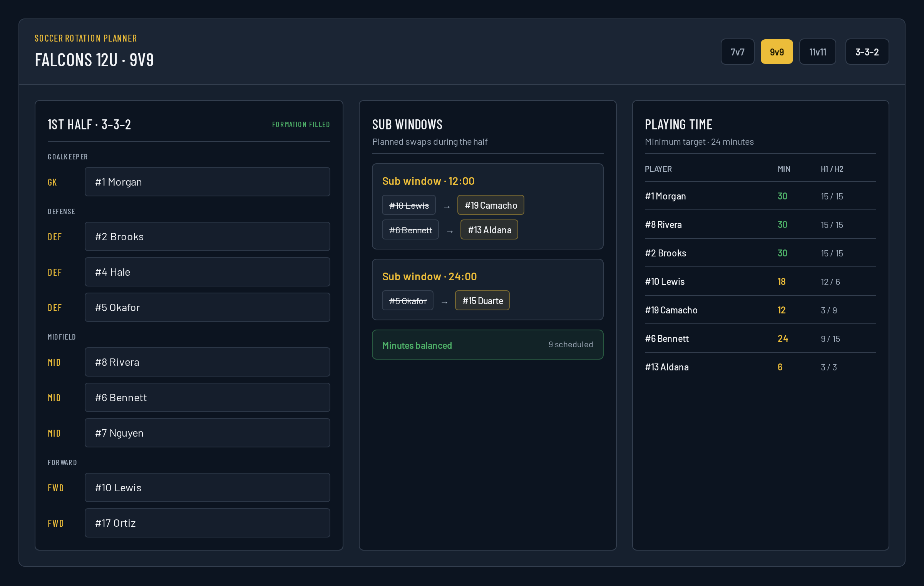Click Bennett's 9 / 15 split value
924x586 pixels.
tap(830, 338)
